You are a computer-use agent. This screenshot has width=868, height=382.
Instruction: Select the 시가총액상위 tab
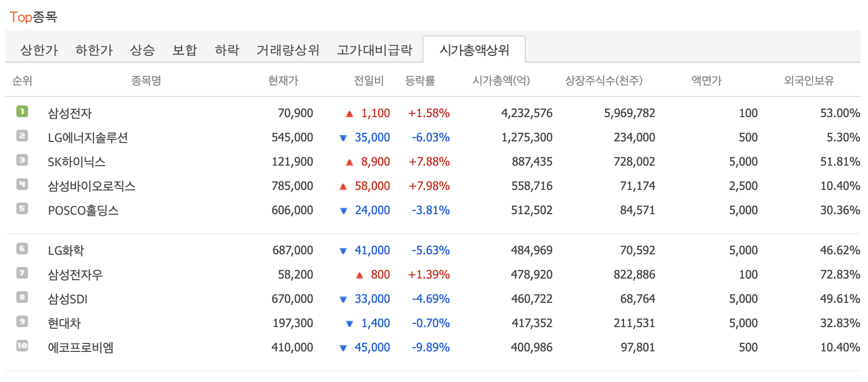click(x=474, y=50)
